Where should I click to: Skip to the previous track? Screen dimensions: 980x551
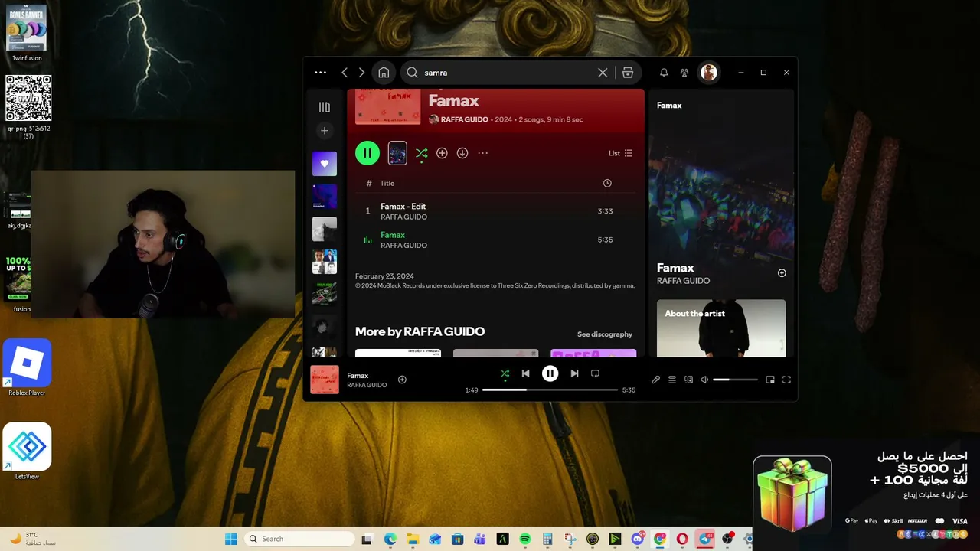pyautogui.click(x=525, y=373)
